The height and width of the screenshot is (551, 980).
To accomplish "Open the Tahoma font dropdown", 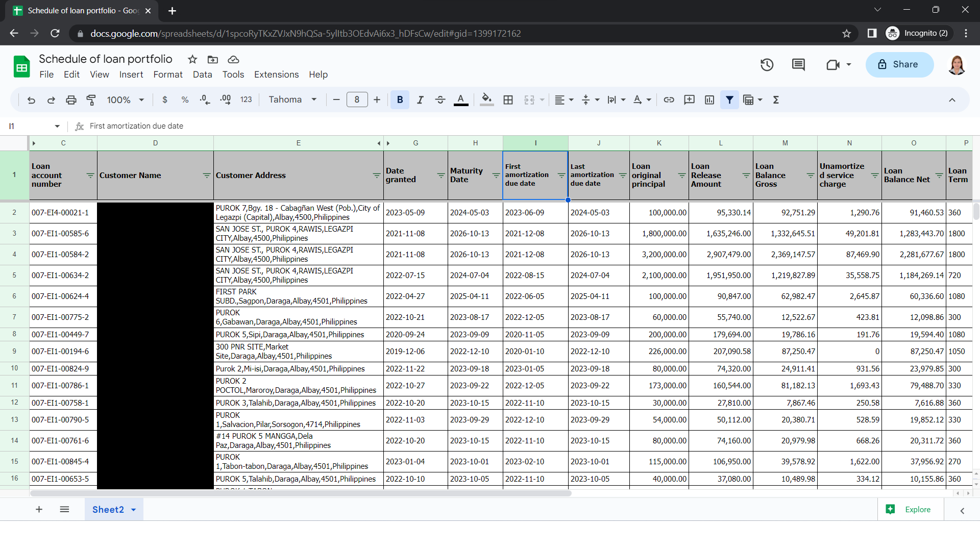I will 293,100.
